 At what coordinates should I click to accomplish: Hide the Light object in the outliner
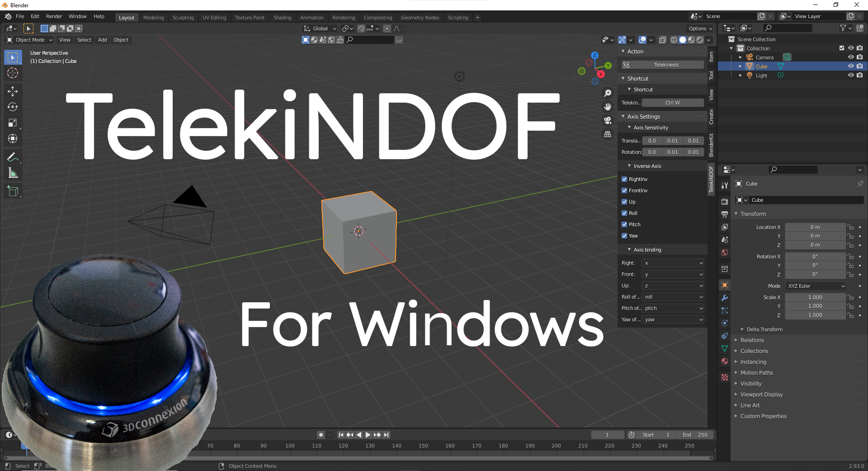851,75
